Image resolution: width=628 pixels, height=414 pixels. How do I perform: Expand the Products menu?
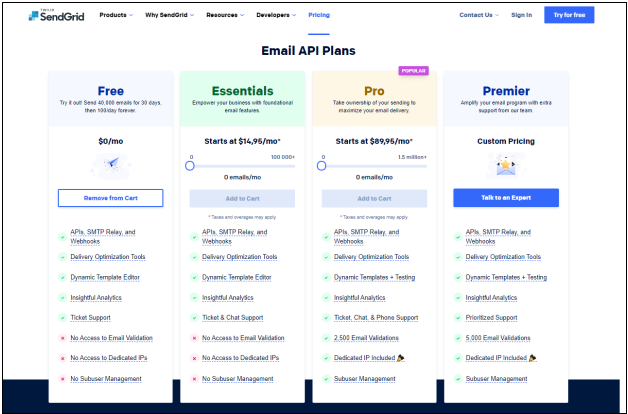116,15
